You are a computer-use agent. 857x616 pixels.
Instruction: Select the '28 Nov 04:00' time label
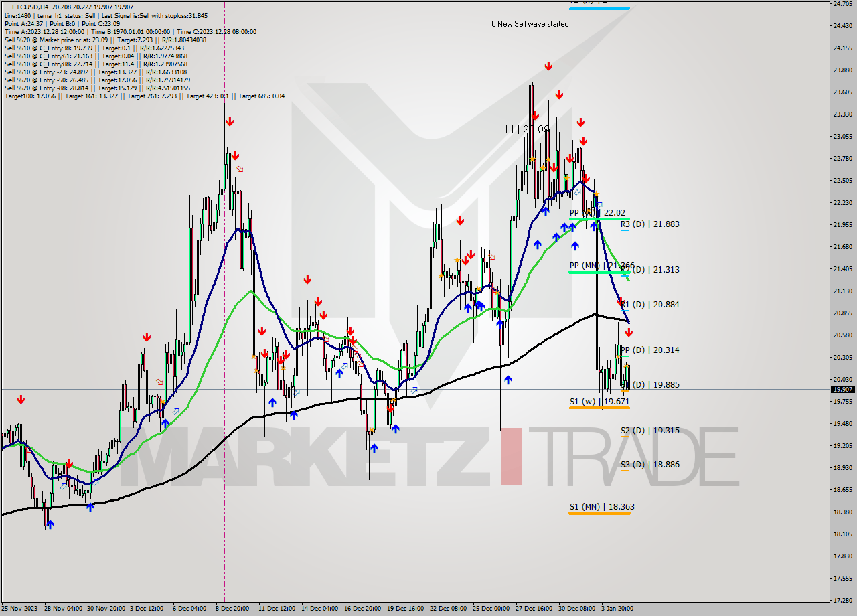pos(65,609)
